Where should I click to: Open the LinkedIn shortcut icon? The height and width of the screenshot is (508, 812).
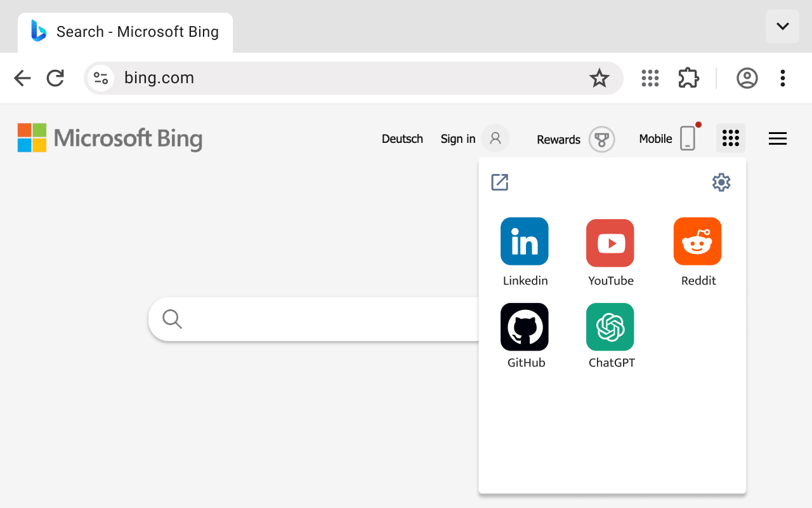coord(525,241)
